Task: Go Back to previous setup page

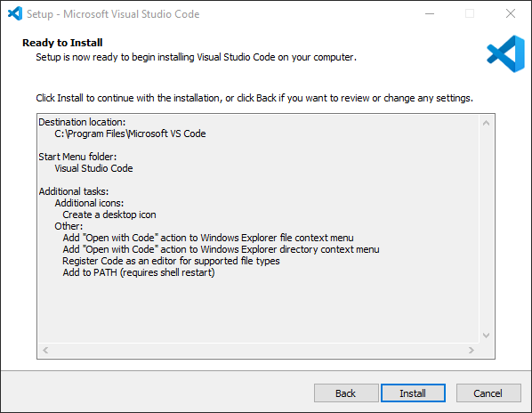Action: pos(346,393)
